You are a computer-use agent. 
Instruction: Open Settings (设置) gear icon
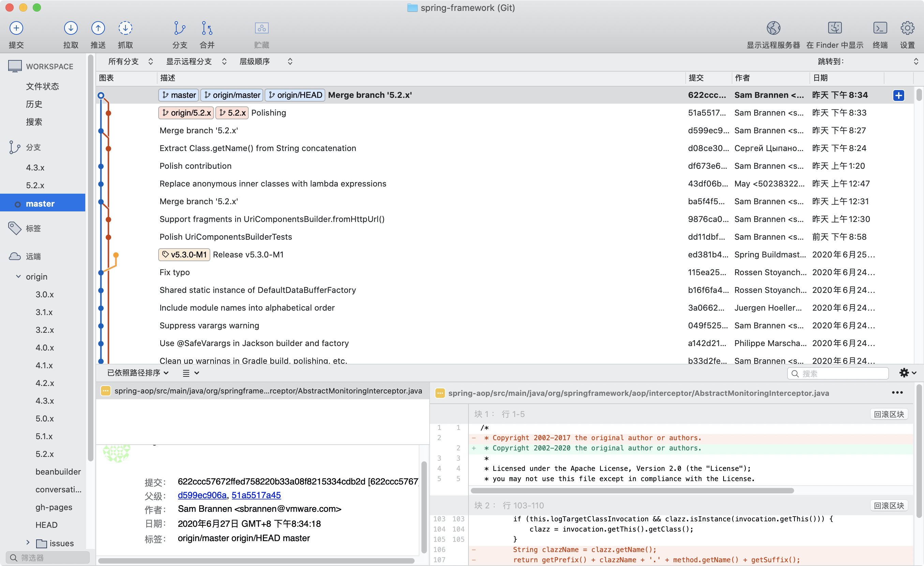907,28
